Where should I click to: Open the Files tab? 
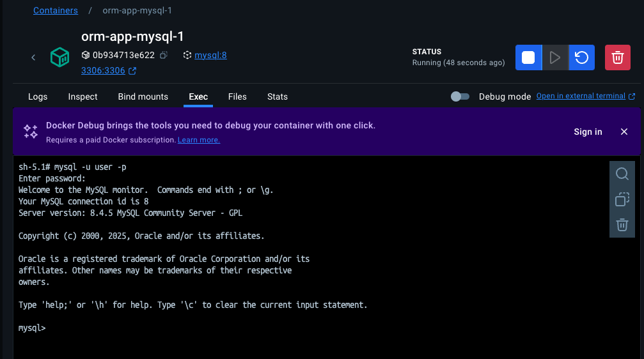237,97
